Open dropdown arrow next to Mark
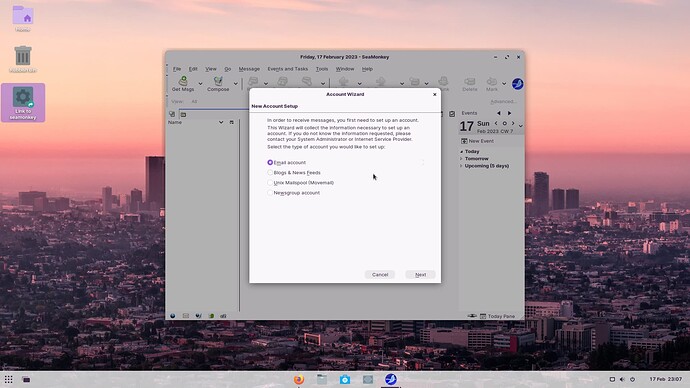Image resolution: width=690 pixels, height=388 pixels. [504, 84]
